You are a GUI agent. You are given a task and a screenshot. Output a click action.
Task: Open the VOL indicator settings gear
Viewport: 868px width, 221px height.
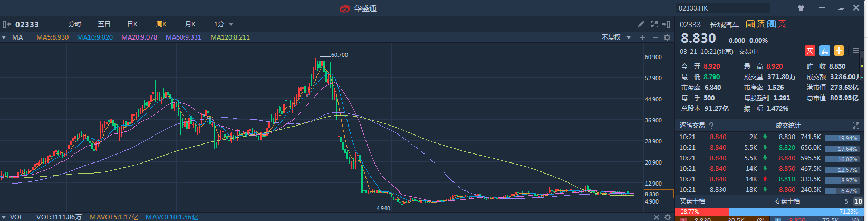667,217
